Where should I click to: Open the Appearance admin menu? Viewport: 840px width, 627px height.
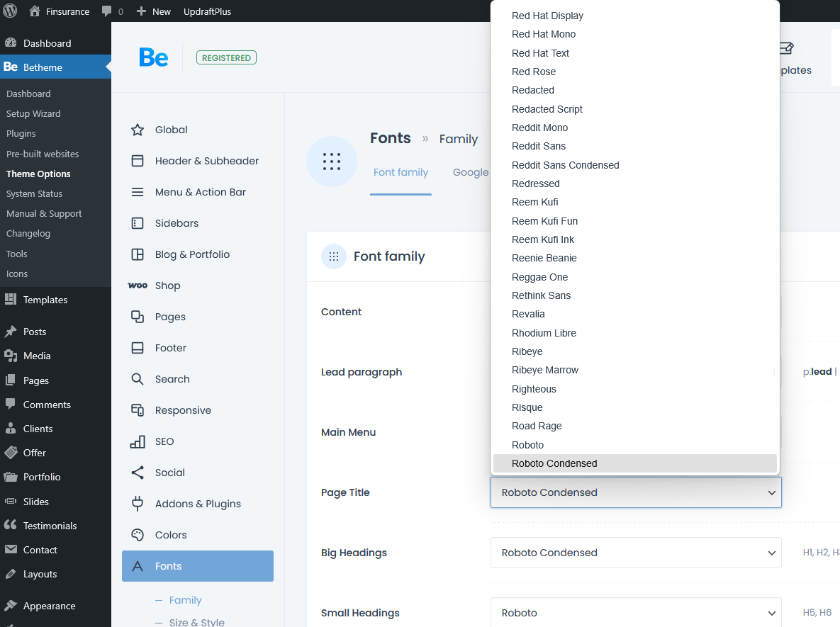point(55,606)
